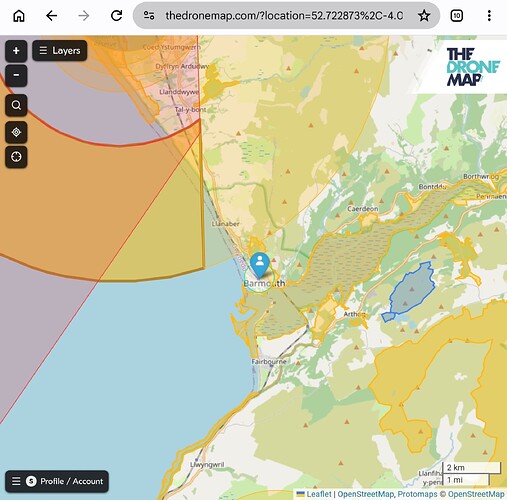Screen dimensions: 507x500
Task: Click the crosshair compass map tool
Action: click(x=16, y=157)
